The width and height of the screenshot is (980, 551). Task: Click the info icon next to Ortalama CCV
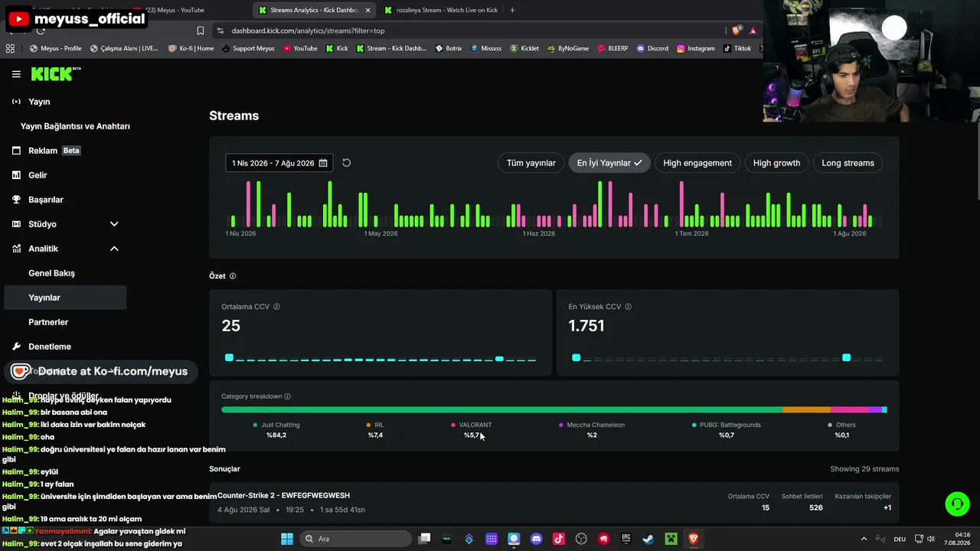(276, 307)
